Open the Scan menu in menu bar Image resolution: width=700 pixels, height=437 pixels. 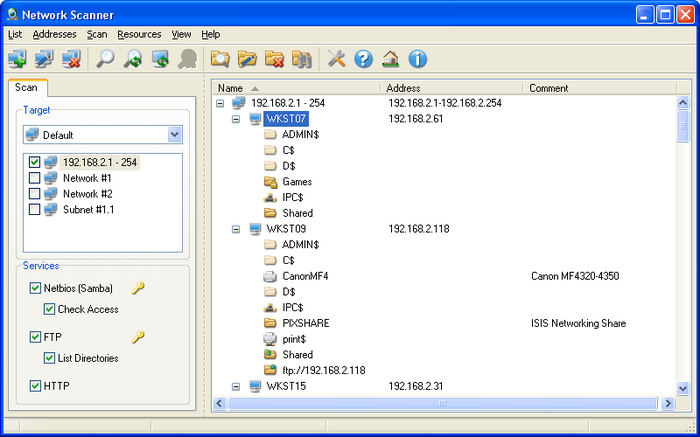coord(97,34)
